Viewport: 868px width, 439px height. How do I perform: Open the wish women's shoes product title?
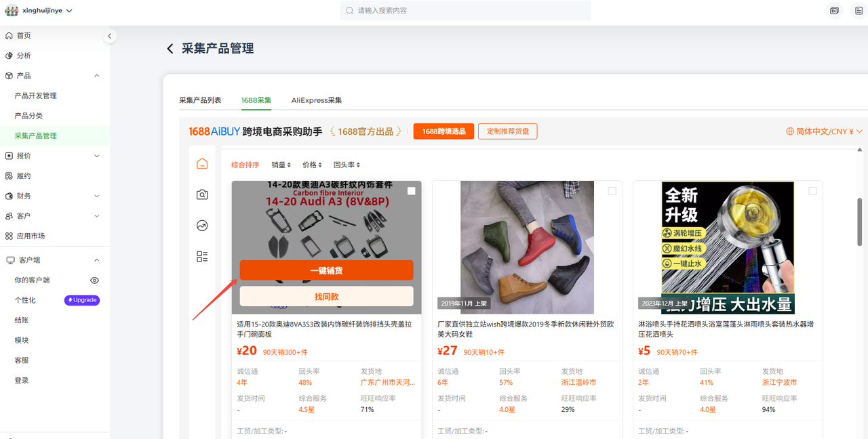[x=524, y=329]
